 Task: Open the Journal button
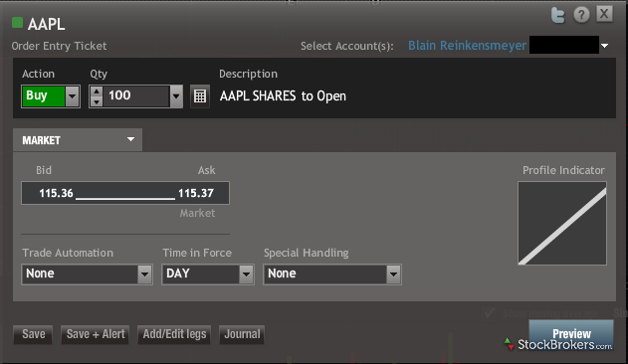coord(242,334)
